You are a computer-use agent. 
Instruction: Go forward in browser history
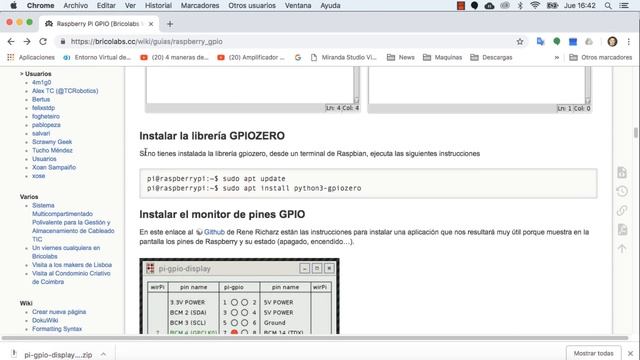[27, 42]
